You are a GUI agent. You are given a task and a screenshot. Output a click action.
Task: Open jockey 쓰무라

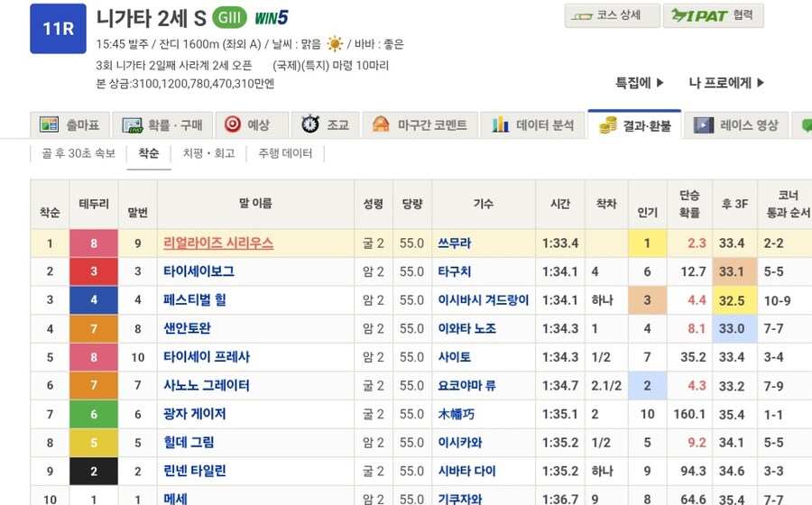pyautogui.click(x=454, y=243)
